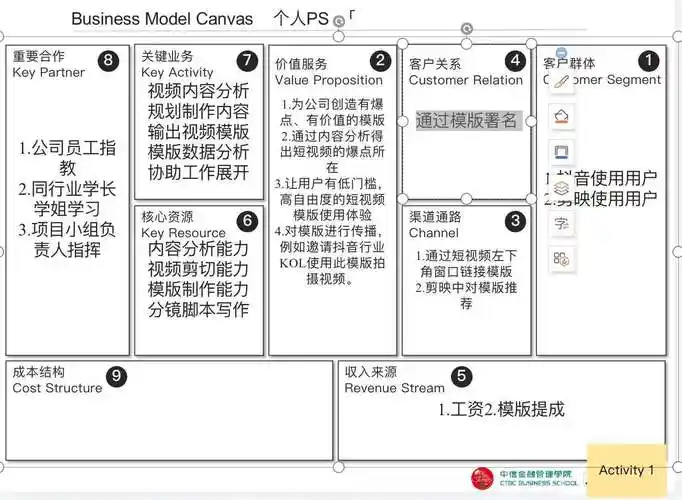Open the shape fill bucket icon

pyautogui.click(x=561, y=117)
